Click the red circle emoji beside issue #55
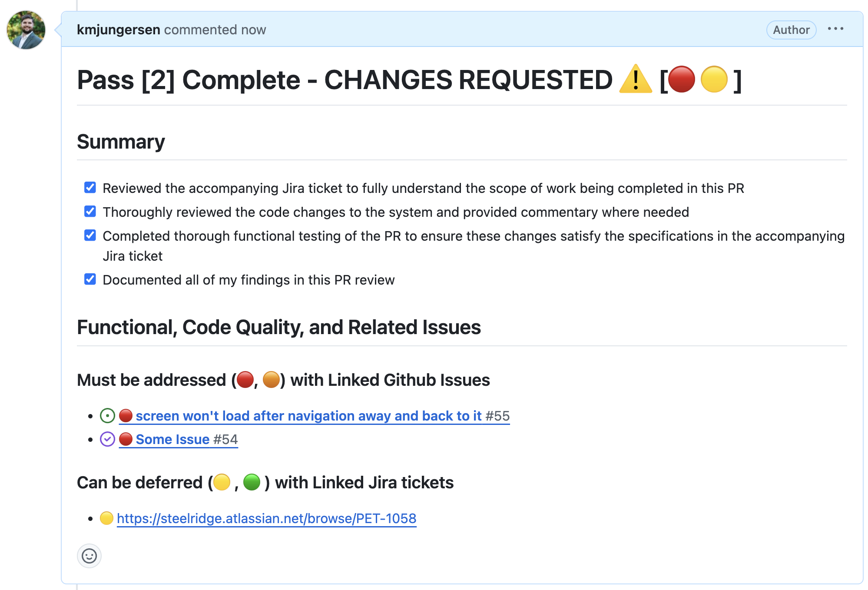The width and height of the screenshot is (868, 590). [x=126, y=416]
